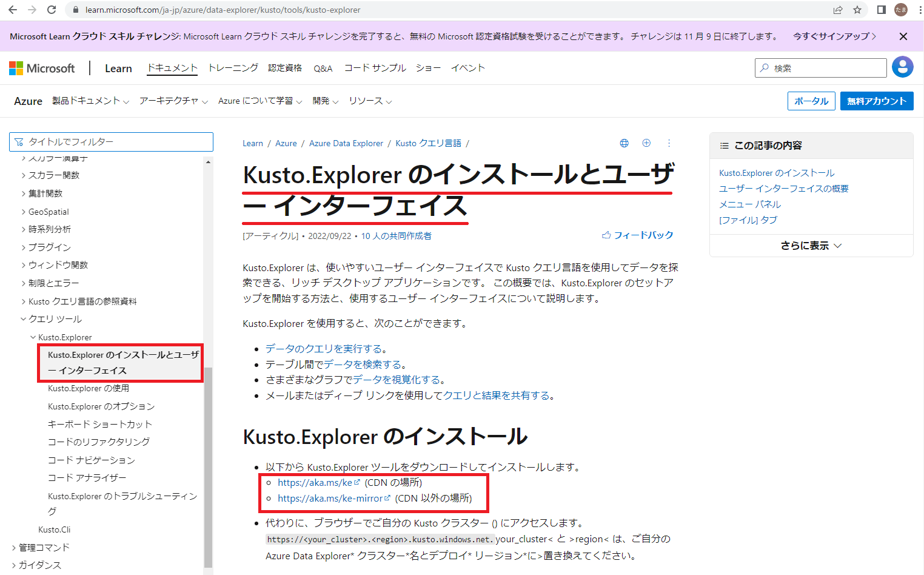
Task: Open the Learn home link
Action: coord(118,69)
